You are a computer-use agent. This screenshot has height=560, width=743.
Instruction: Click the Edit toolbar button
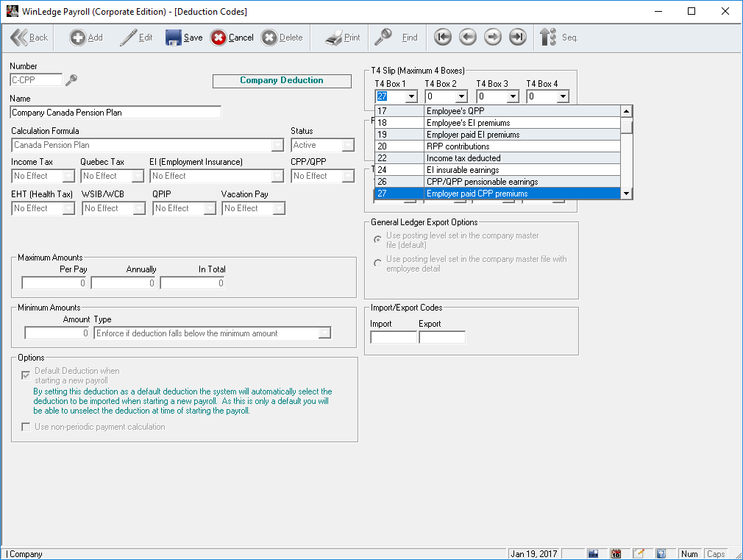(136, 38)
